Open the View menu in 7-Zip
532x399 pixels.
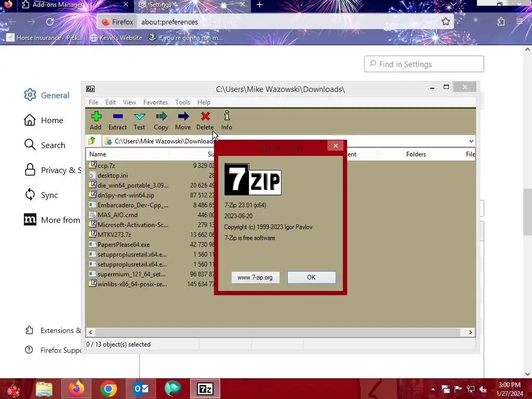click(x=129, y=102)
